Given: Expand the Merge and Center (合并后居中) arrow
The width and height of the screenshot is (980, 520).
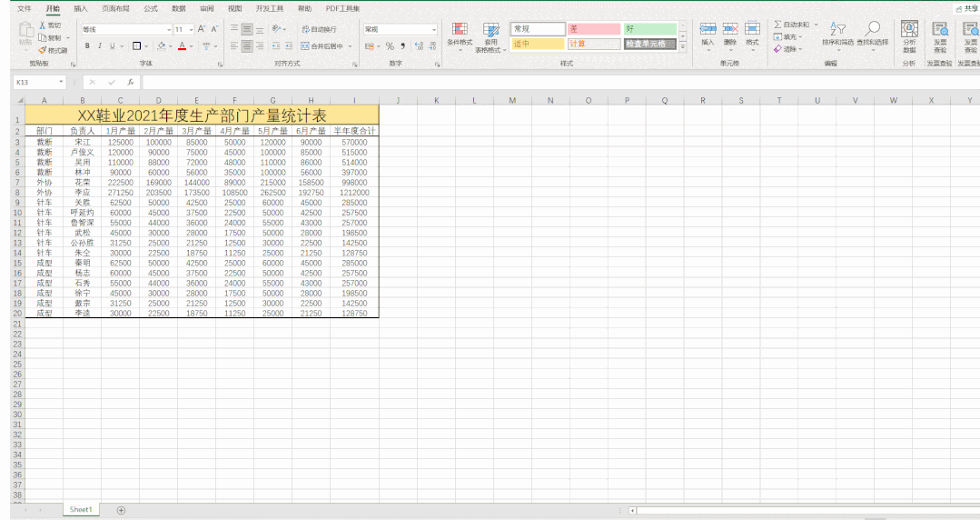Looking at the screenshot, I should pos(350,45).
